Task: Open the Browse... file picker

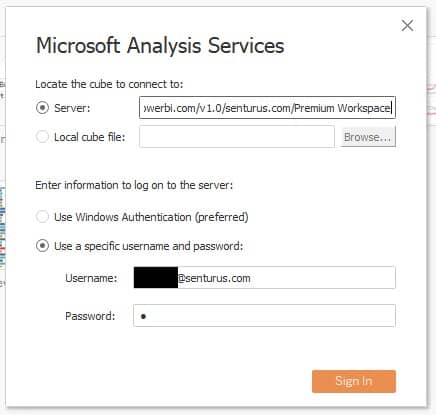Action: [368, 136]
